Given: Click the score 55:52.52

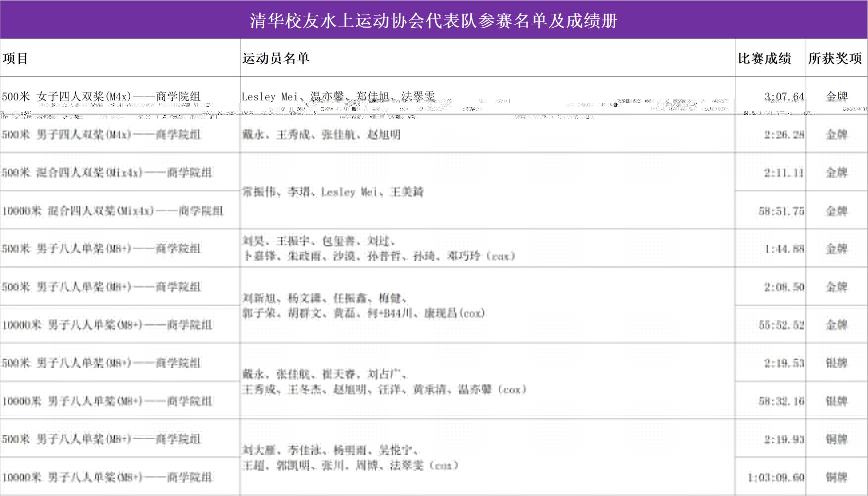Looking at the screenshot, I should click(x=781, y=325).
